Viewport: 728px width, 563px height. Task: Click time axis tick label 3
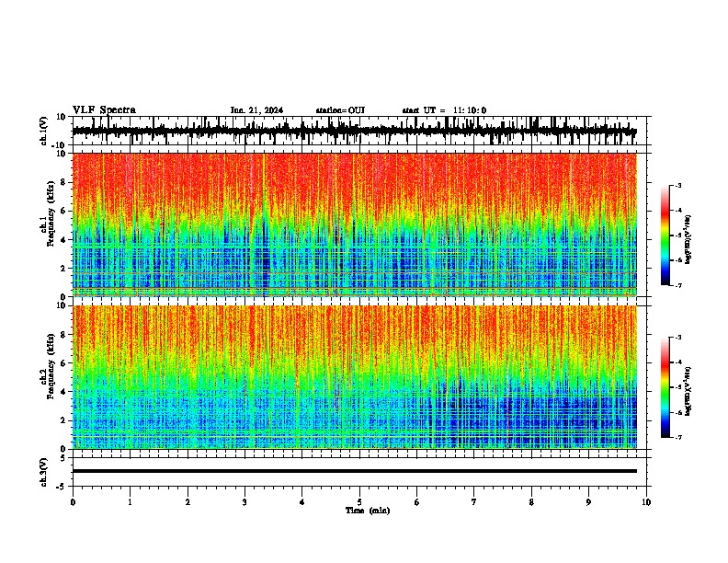245,502
